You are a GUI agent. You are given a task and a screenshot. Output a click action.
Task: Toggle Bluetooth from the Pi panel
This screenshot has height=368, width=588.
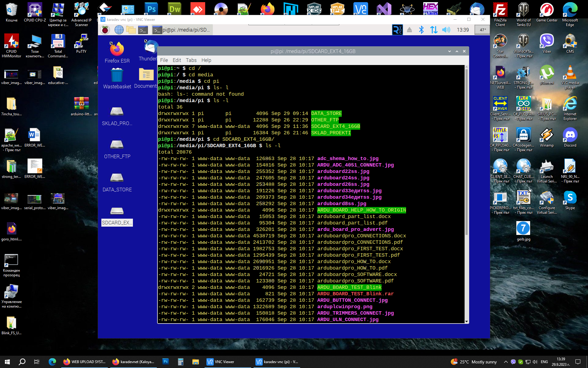point(422,30)
